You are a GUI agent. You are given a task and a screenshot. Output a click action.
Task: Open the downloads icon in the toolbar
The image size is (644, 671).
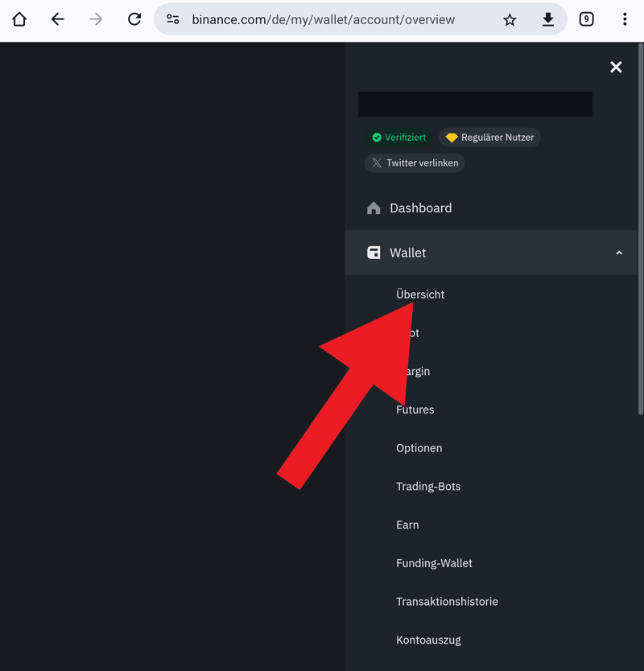click(548, 19)
